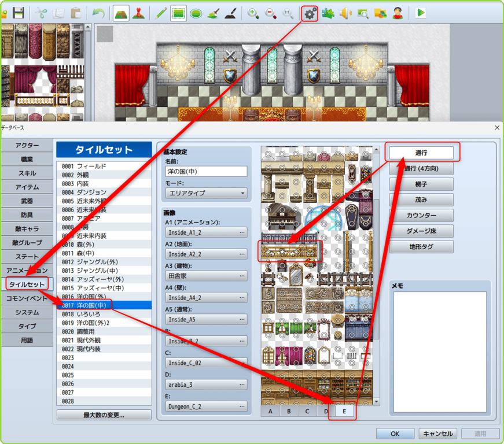This screenshot has height=444, width=504.
Task: Open the 武器 database tab
Action: [27, 201]
